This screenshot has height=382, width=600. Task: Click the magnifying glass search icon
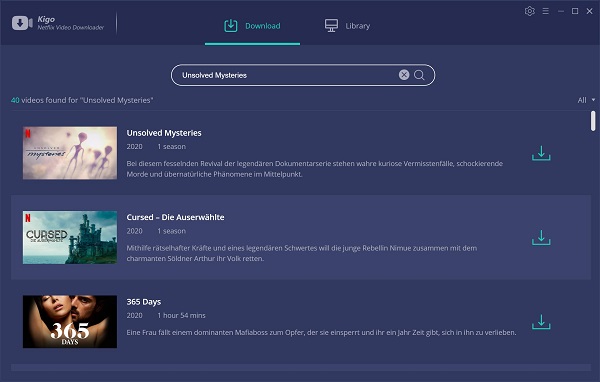[x=419, y=75]
